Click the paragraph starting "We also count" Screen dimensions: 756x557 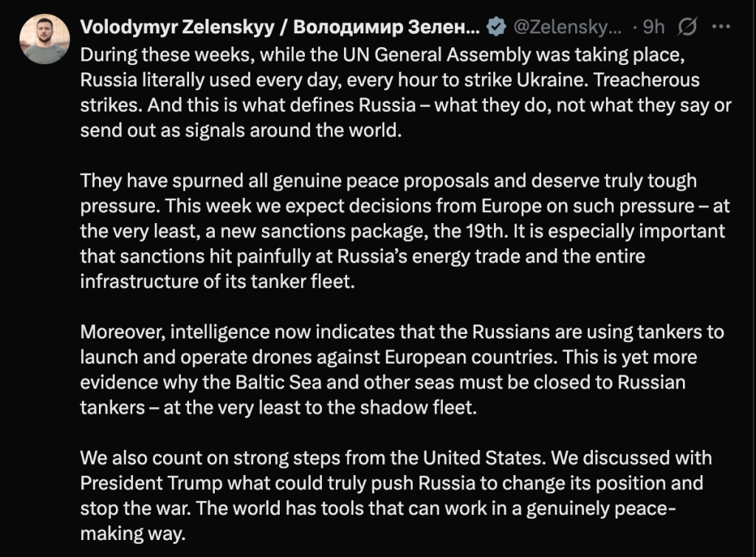click(396, 495)
